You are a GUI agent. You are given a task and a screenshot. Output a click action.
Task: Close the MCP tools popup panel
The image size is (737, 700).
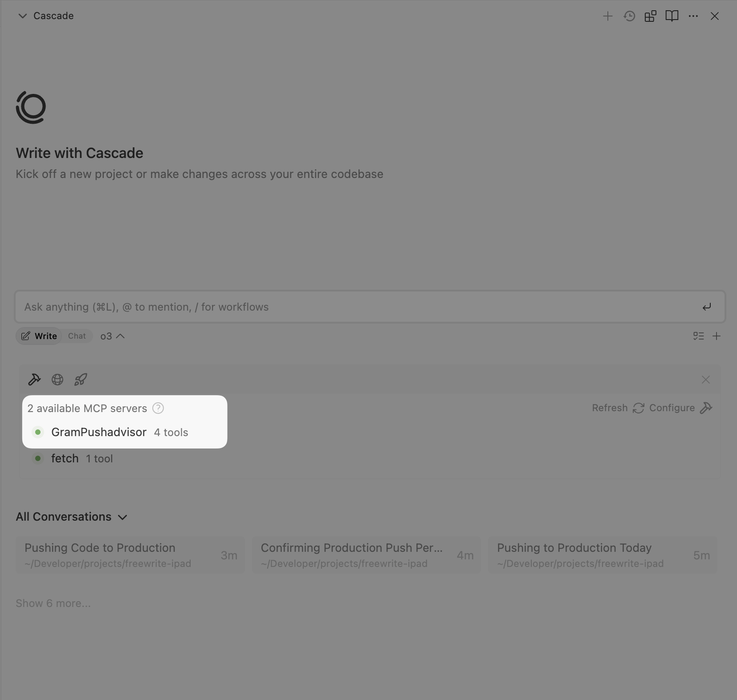[706, 380]
